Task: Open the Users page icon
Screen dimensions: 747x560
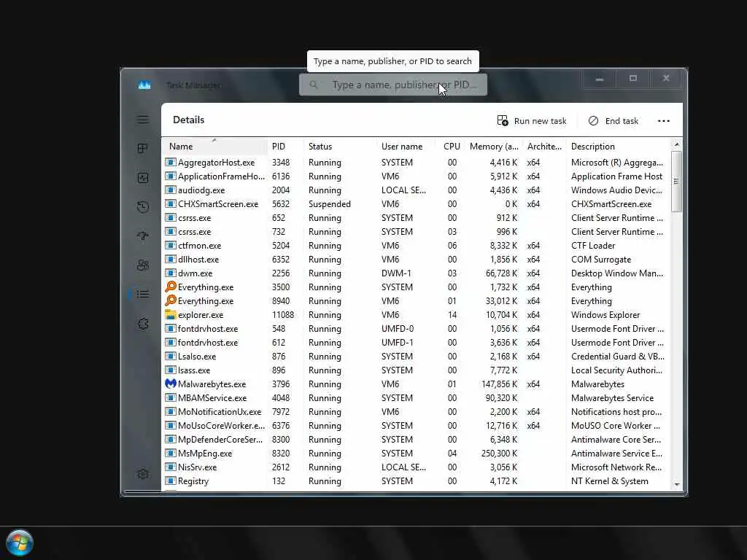Action: tap(143, 265)
